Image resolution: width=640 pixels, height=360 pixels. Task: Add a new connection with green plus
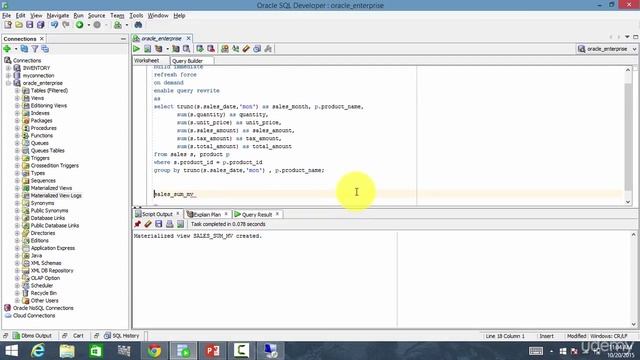(7, 49)
